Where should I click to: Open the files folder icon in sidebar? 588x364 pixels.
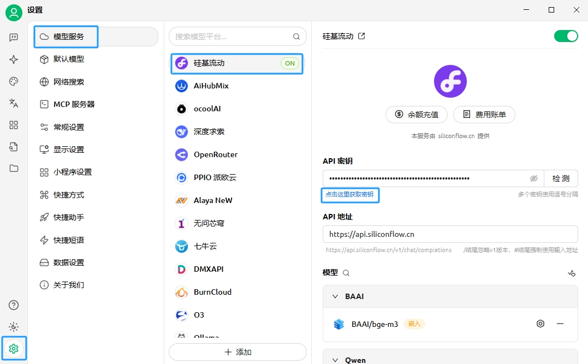coord(14,168)
